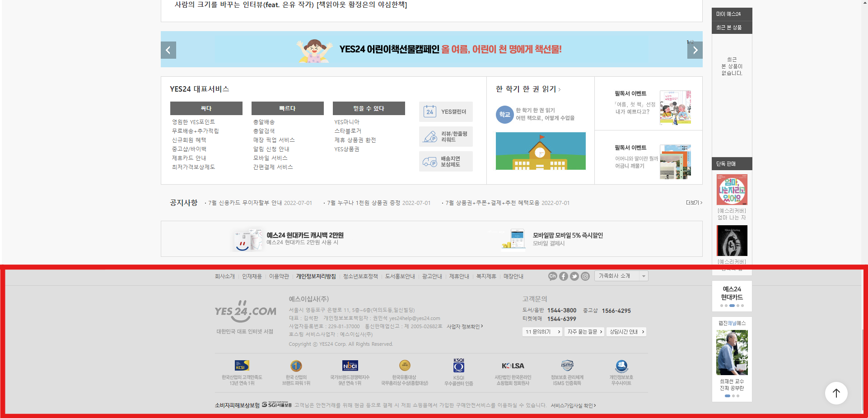Click the 어린이책선물캠페인 banner image
The width and height of the screenshot is (868, 418).
coord(432,49)
